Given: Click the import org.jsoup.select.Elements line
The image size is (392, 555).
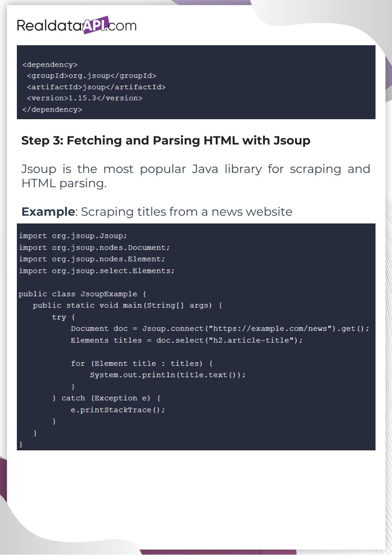Looking at the screenshot, I should (97, 271).
